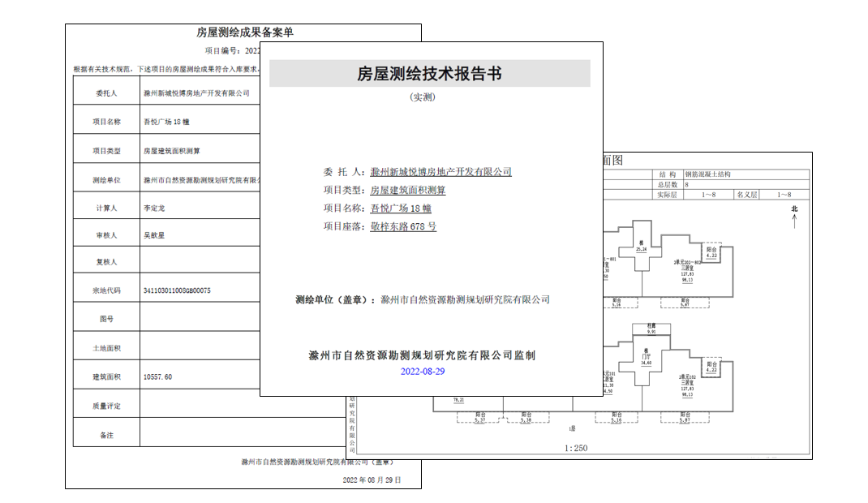The width and height of the screenshot is (868, 503).
Task: Select 钢筋混凝土结构 on the floor plan sheet
Action: (x=708, y=174)
